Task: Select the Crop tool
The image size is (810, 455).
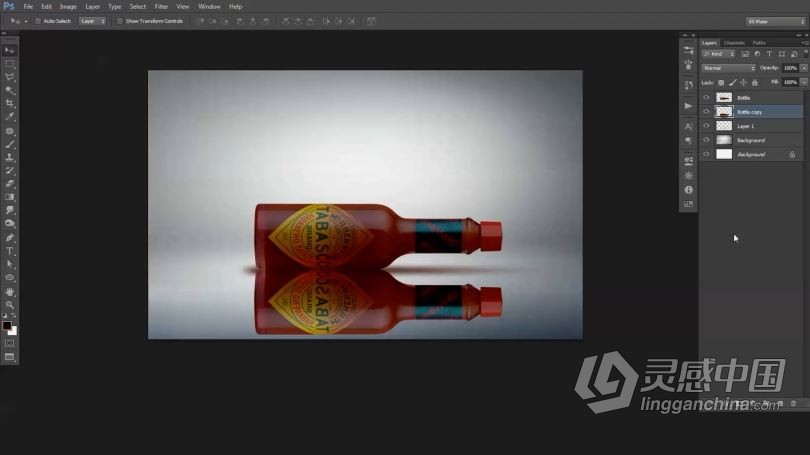Action: [10, 104]
